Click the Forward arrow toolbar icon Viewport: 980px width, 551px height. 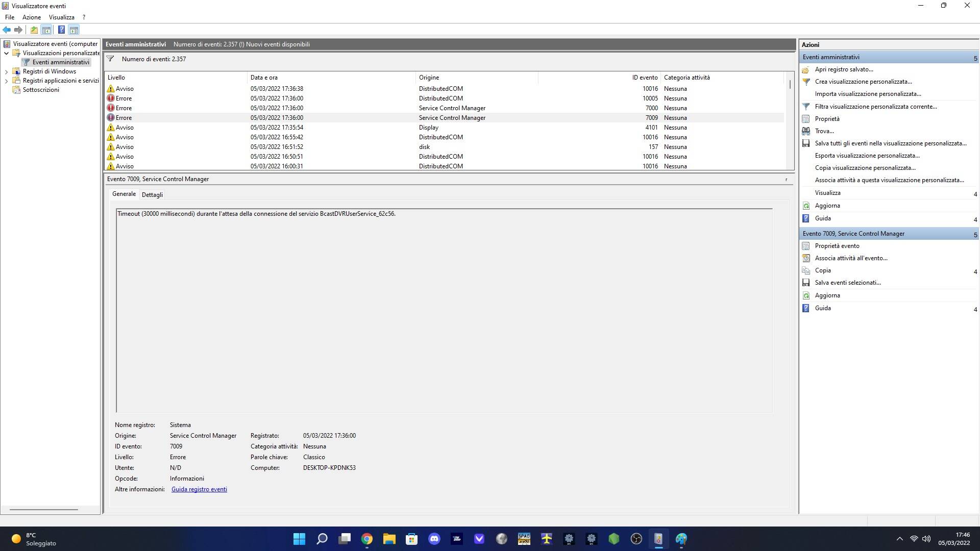18,30
